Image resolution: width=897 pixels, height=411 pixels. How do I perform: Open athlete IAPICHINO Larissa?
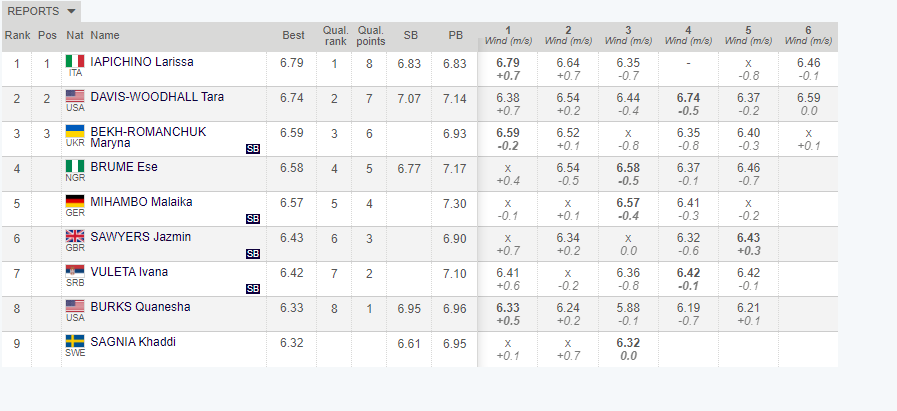[142, 62]
